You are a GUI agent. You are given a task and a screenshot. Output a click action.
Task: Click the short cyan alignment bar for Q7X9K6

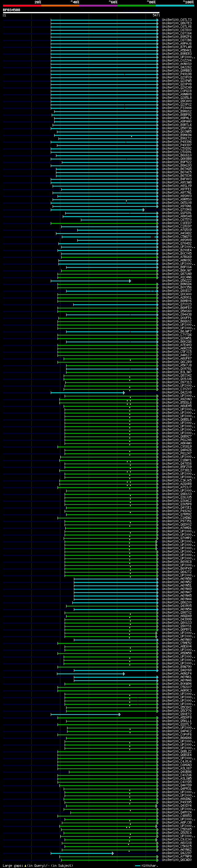98,210
